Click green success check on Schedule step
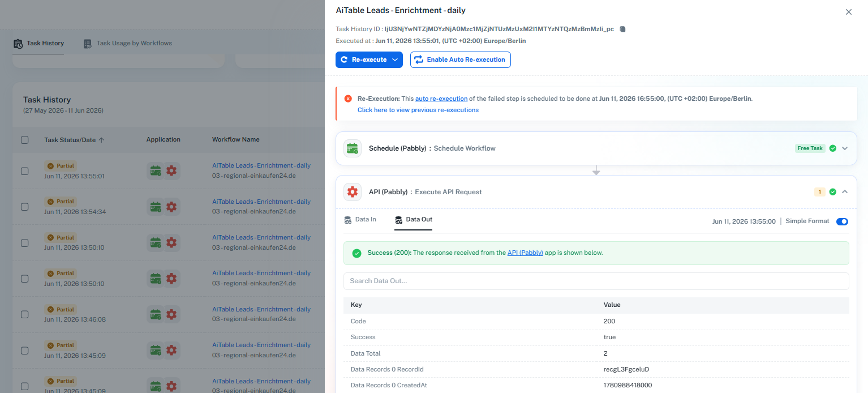The image size is (868, 393). [x=832, y=148]
